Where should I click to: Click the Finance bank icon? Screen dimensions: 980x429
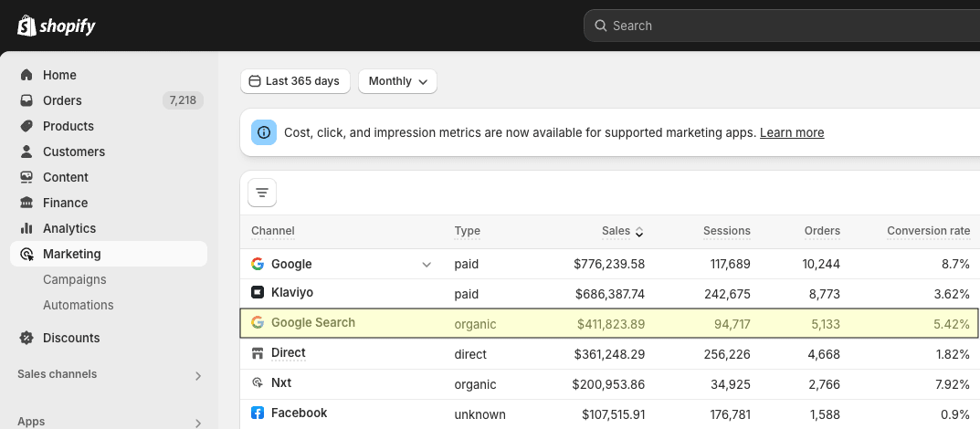(26, 203)
